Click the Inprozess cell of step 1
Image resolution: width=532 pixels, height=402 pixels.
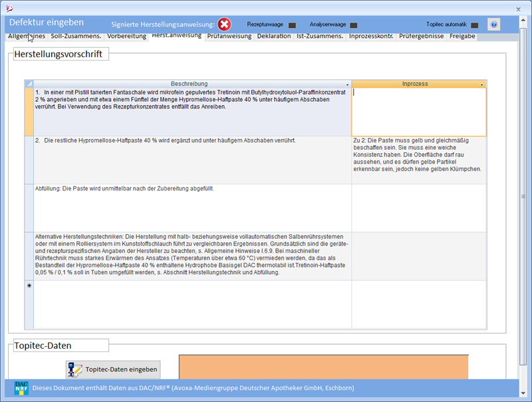coord(418,112)
